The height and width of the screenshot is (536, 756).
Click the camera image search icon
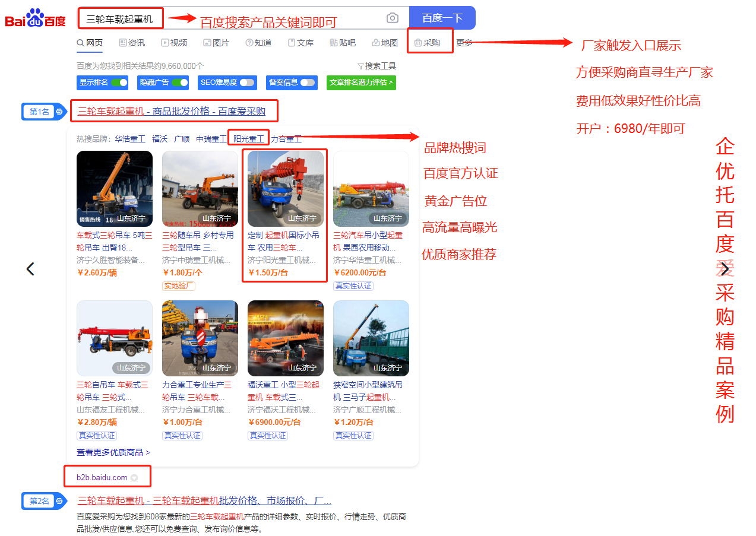coord(393,18)
